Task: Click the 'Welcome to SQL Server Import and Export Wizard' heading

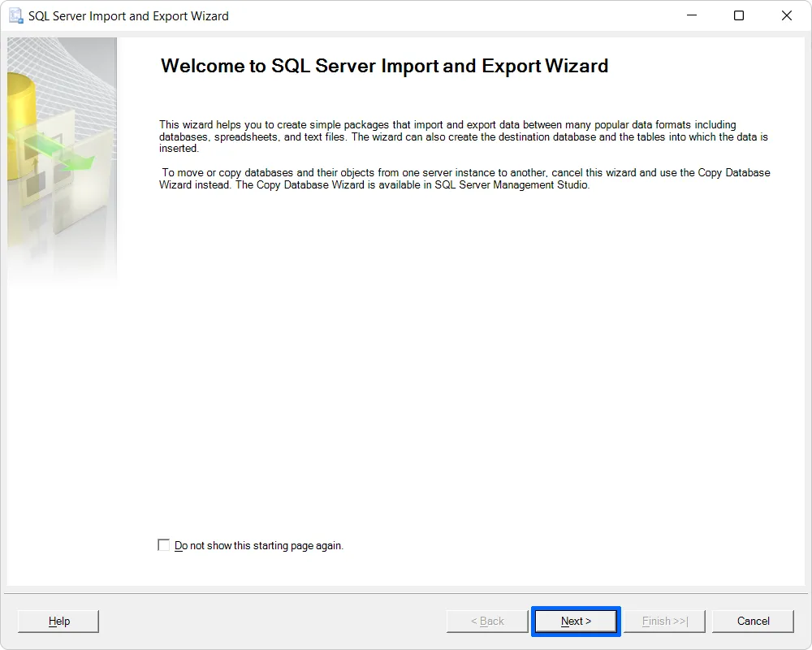Action: pos(384,66)
